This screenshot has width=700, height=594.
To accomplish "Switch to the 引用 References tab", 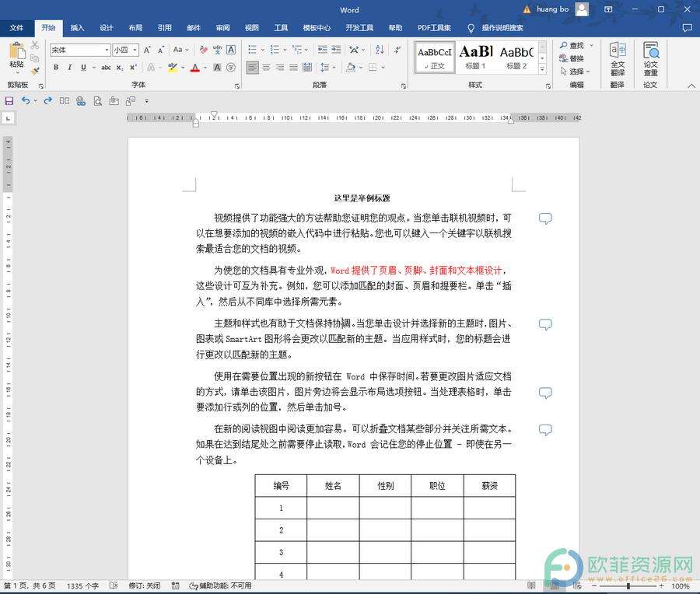I will point(164,28).
